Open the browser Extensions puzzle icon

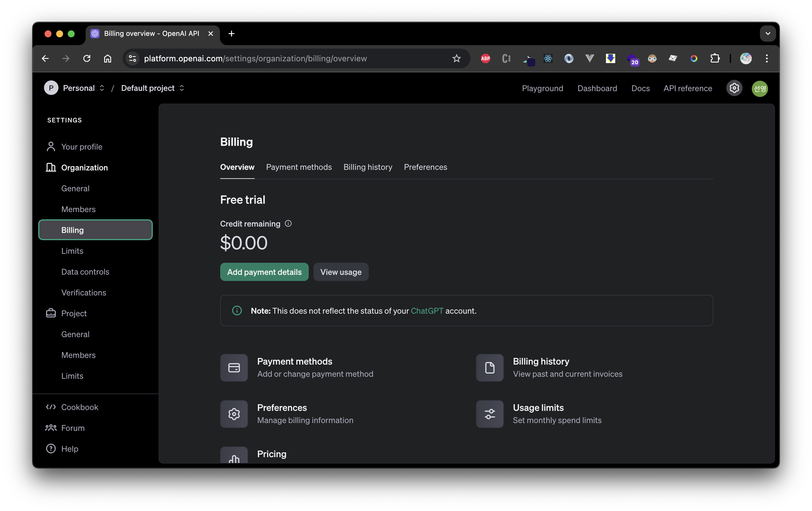(714, 59)
